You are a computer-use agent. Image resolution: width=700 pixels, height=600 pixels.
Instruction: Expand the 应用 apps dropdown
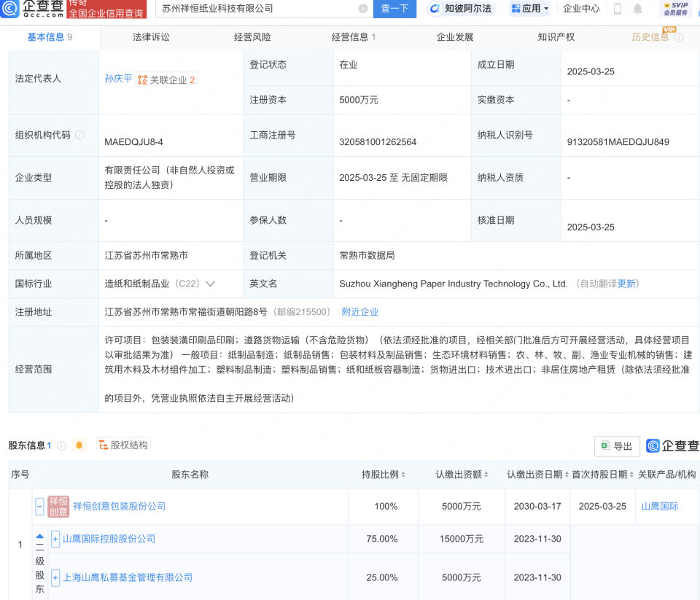tap(530, 9)
